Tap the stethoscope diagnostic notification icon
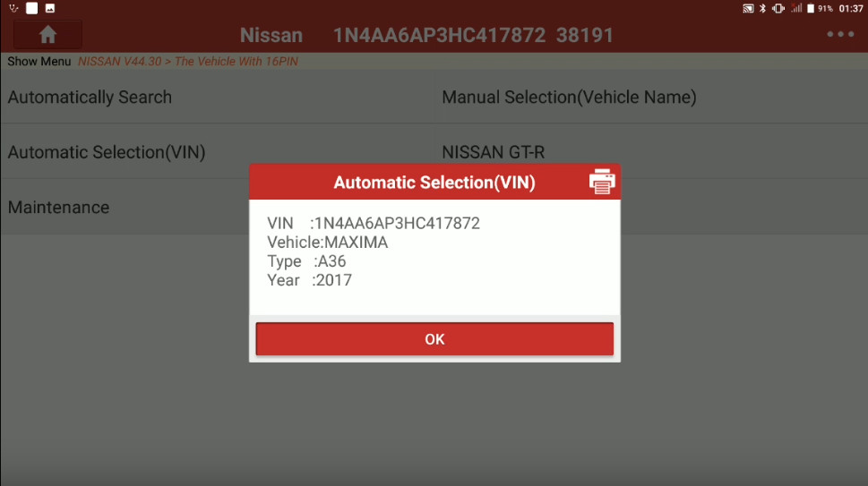Screen dimensions: 868x486 click(13, 8)
